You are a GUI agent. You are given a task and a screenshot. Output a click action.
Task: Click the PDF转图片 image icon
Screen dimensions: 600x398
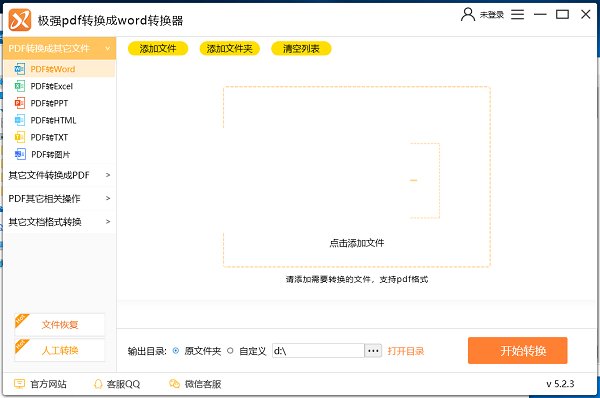point(20,154)
